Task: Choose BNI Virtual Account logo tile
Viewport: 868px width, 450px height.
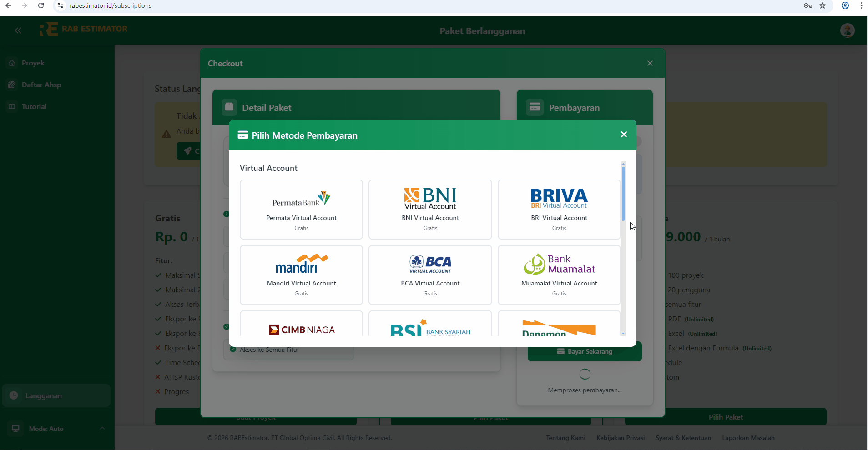Action: point(430,209)
